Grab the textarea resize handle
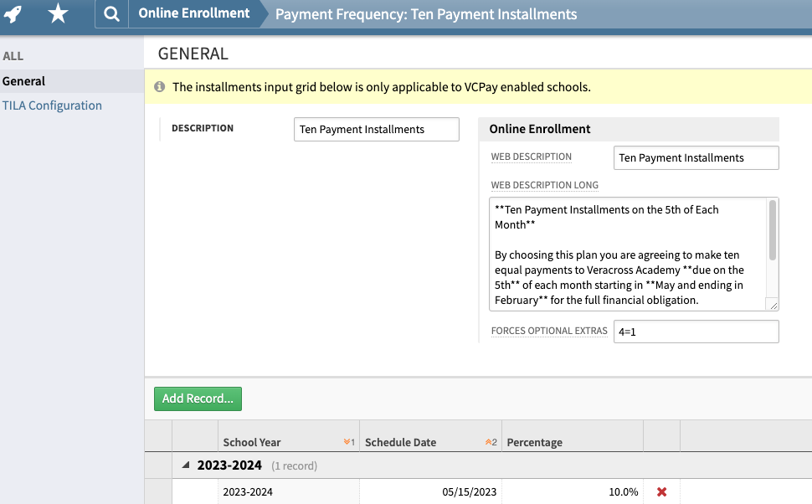The image size is (812, 504). coord(773,306)
